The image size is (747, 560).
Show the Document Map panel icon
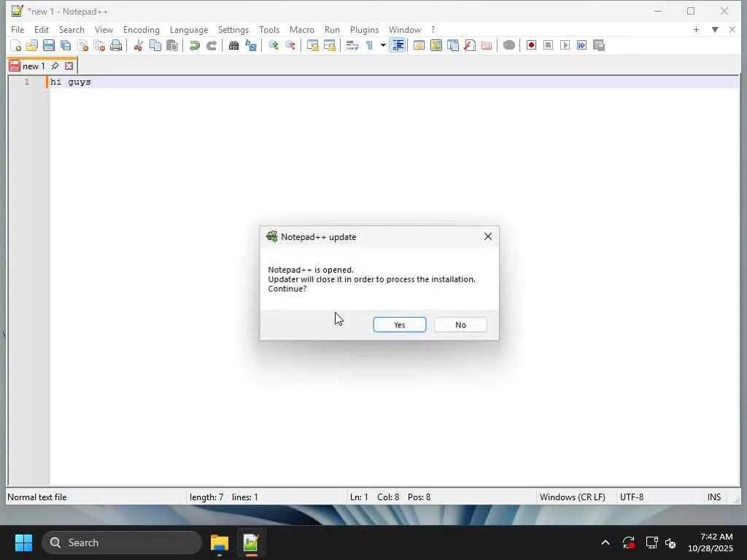[436, 45]
